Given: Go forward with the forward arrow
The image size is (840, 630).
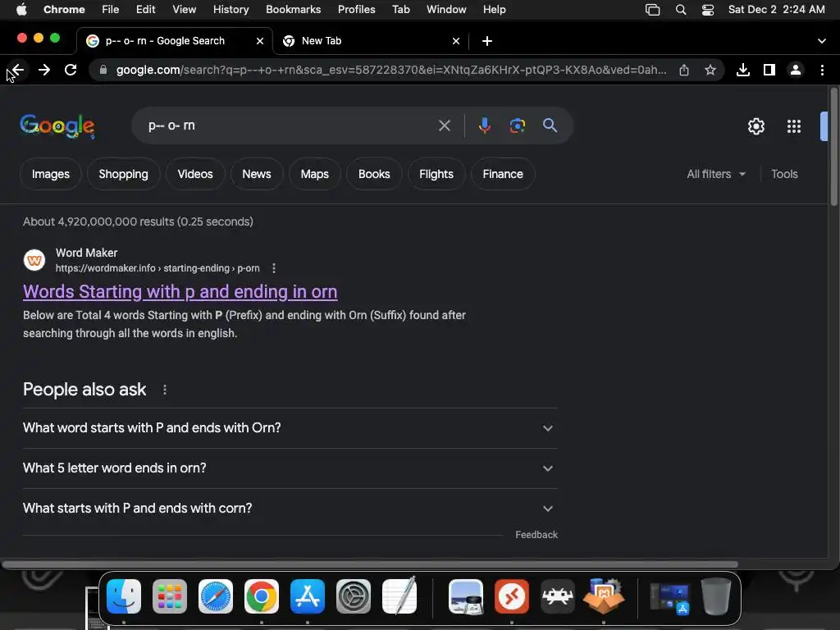Looking at the screenshot, I should point(44,70).
